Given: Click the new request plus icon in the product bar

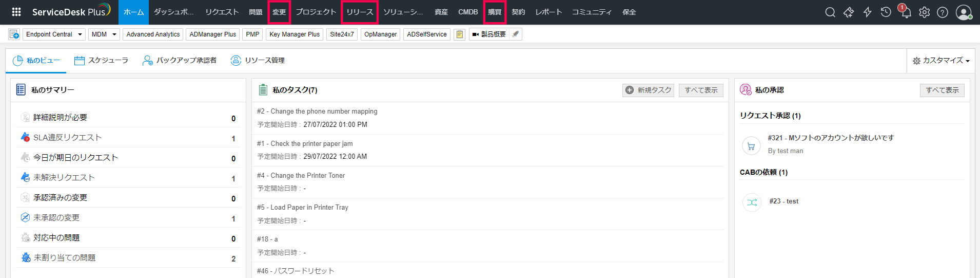Looking at the screenshot, I should (14, 34).
